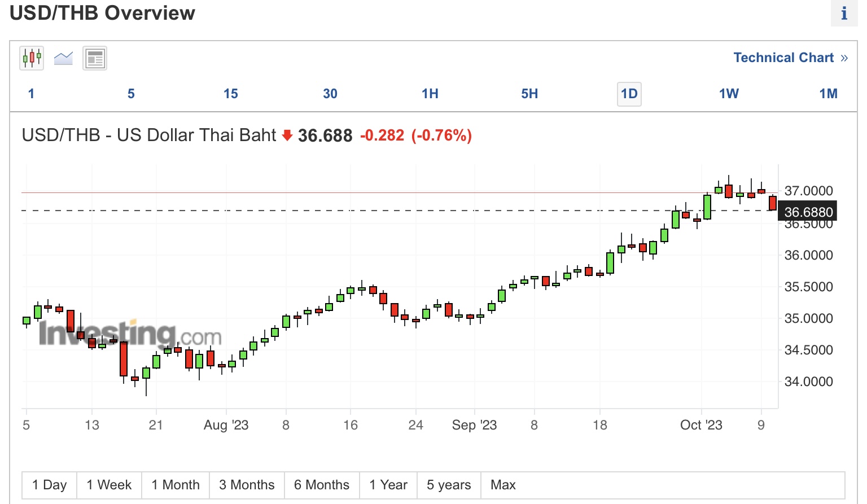Image resolution: width=867 pixels, height=504 pixels.
Task: Click the 18 date axis label
Action: (600, 425)
